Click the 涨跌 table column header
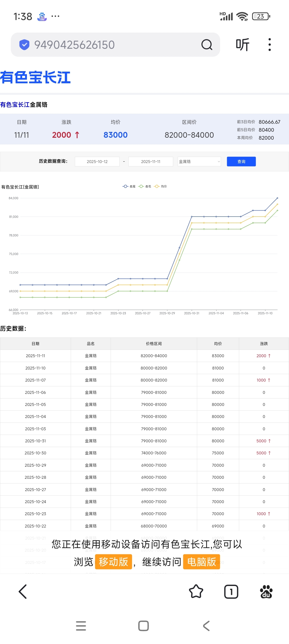The height and width of the screenshot is (644, 289). [x=264, y=343]
